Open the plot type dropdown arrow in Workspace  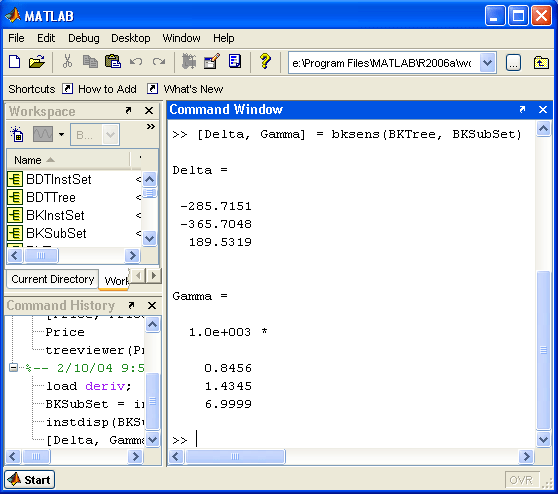click(62, 135)
